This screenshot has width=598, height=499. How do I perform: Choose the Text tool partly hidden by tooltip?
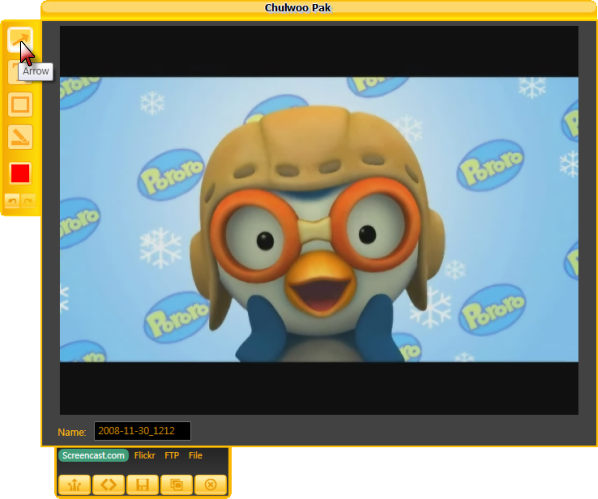tap(13, 72)
